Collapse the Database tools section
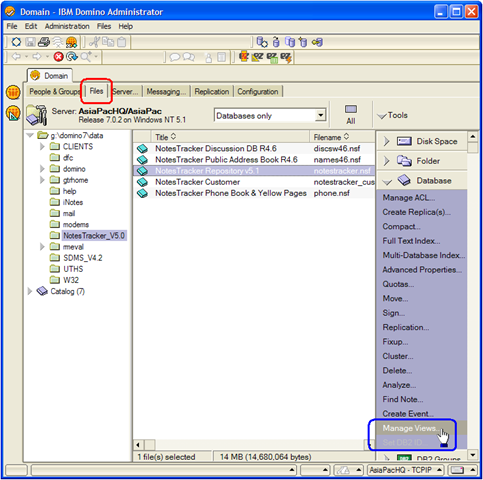 click(387, 182)
